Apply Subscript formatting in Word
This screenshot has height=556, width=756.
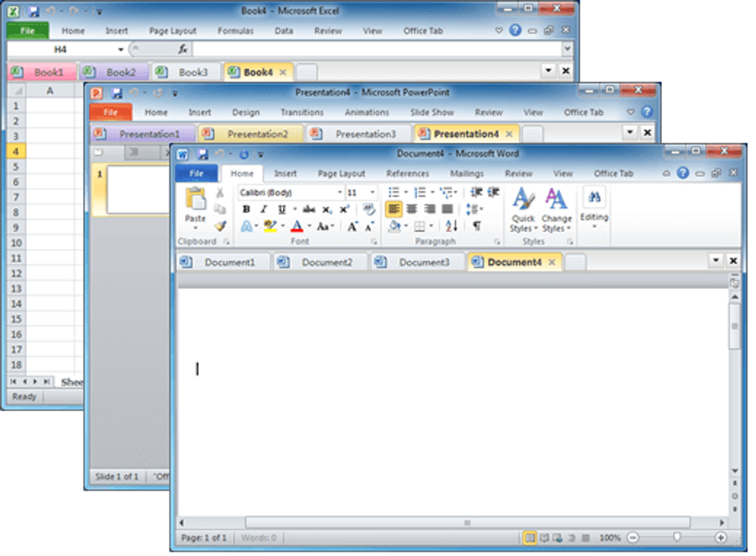pyautogui.click(x=326, y=209)
